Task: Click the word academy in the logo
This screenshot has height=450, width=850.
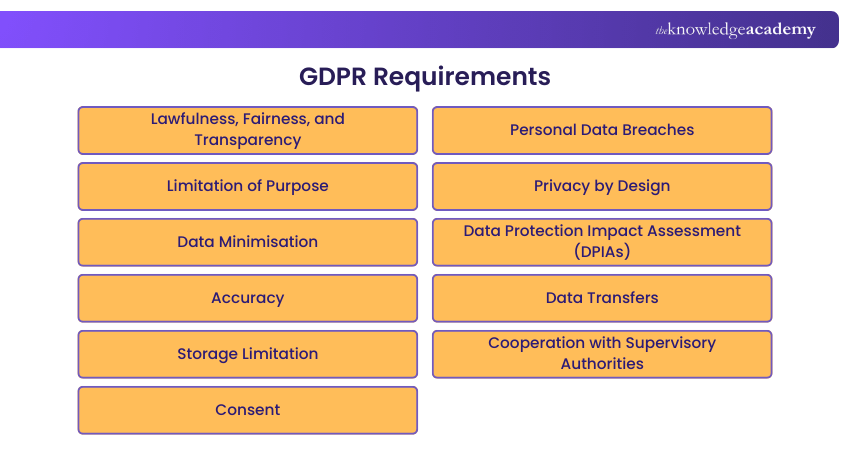Action: (780, 30)
